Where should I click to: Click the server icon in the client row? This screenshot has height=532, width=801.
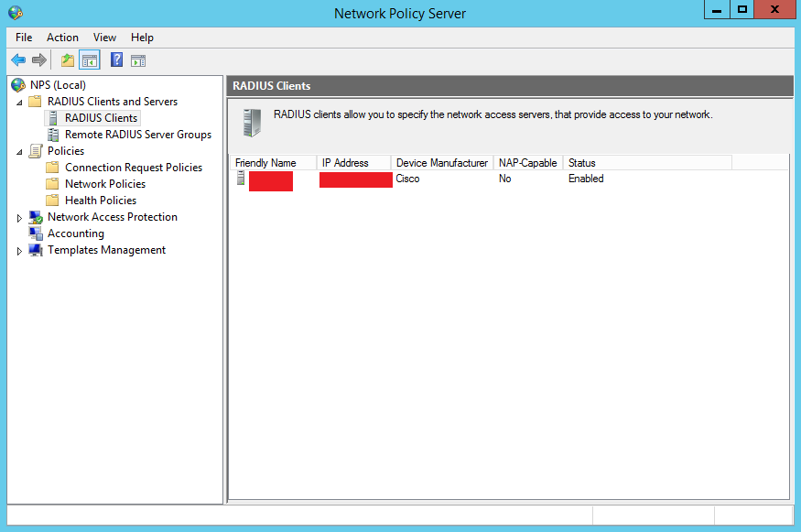(241, 179)
